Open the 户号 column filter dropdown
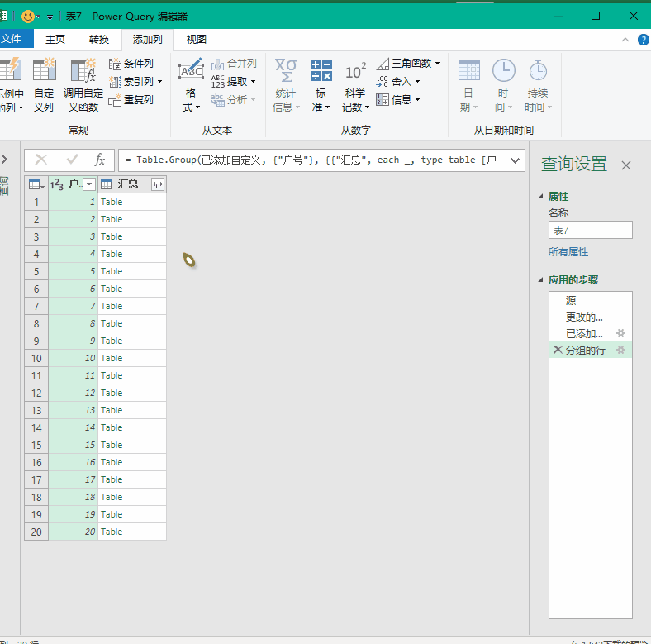This screenshot has width=651, height=644. [x=89, y=184]
